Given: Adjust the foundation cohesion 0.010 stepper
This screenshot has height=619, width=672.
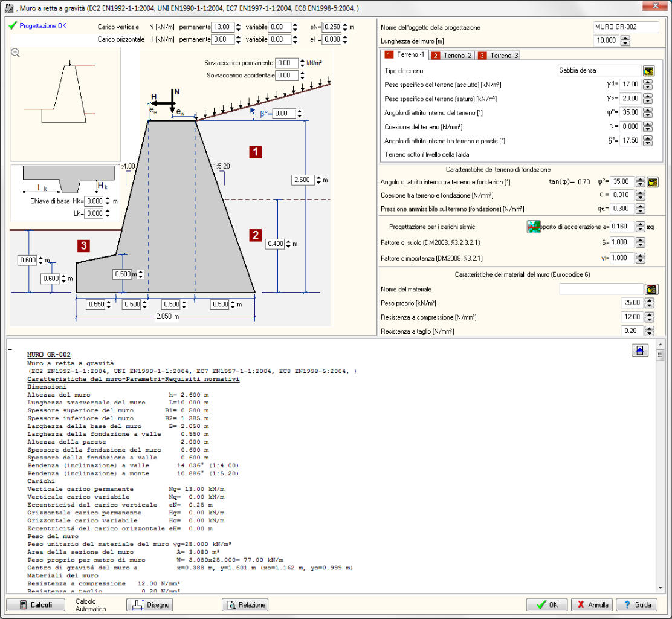Looking at the screenshot, I should click(x=641, y=195).
